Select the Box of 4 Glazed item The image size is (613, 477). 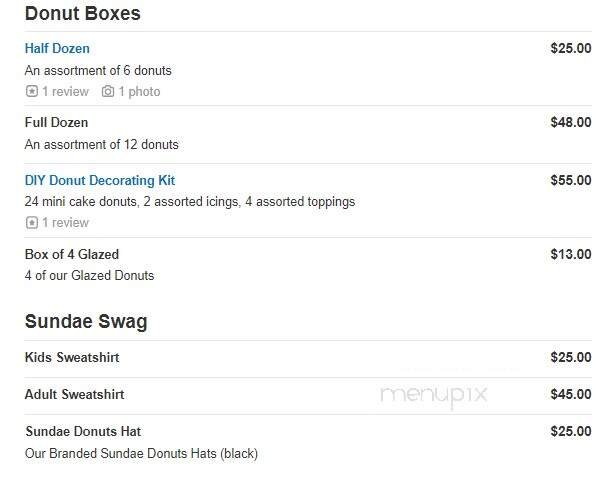(72, 255)
